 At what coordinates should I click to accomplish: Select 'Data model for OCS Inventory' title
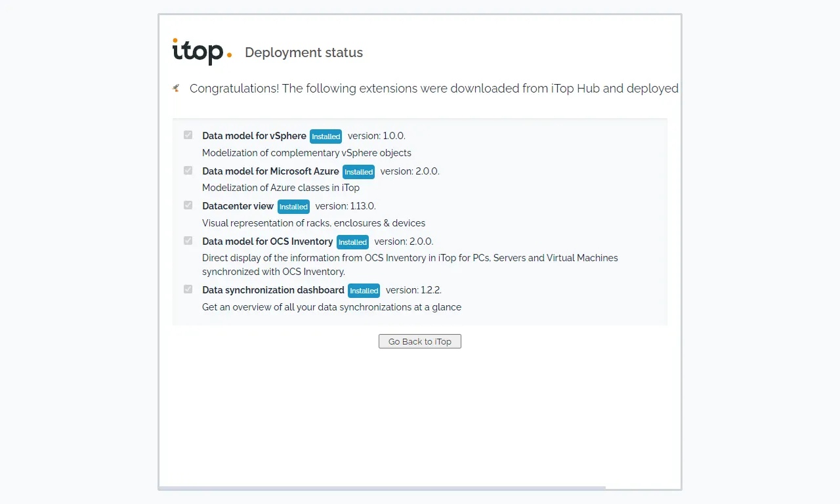click(267, 241)
